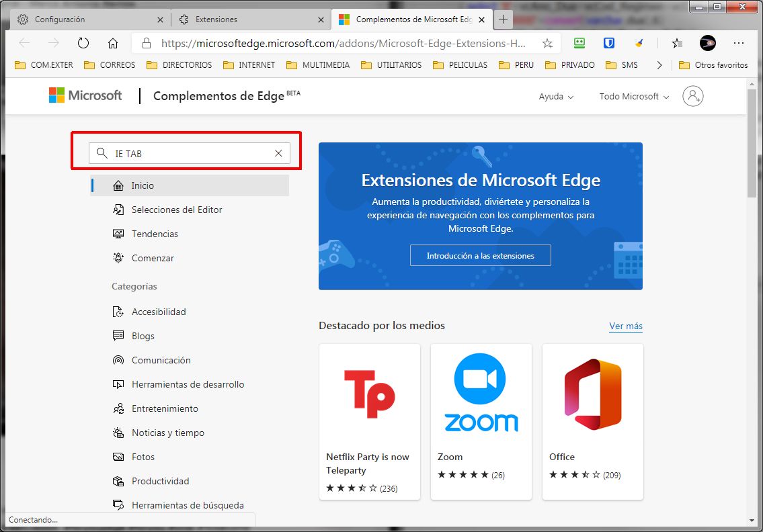This screenshot has height=532, width=763.
Task: Click the address bar URL
Action: point(343,43)
